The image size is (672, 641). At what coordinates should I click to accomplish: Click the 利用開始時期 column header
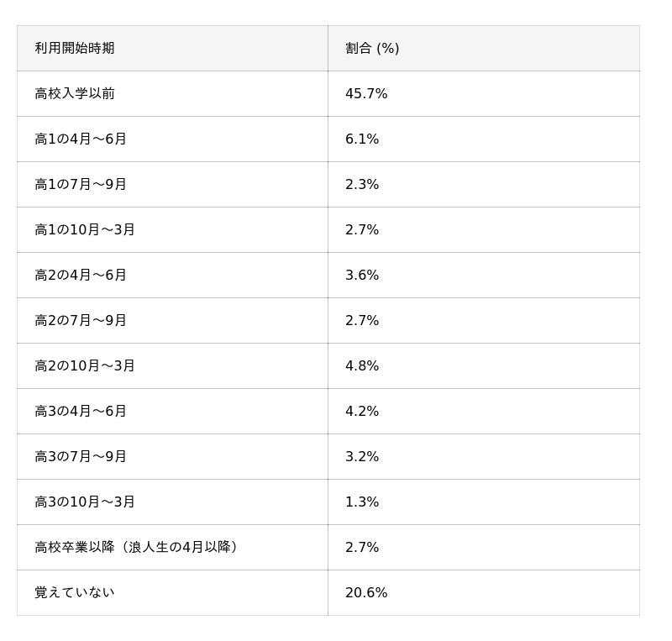(75, 49)
